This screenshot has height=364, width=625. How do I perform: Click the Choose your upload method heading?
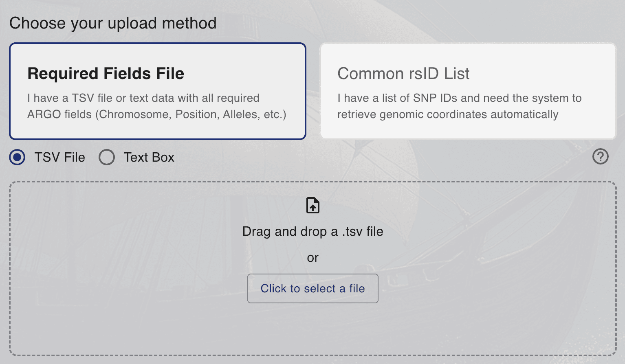tap(113, 23)
